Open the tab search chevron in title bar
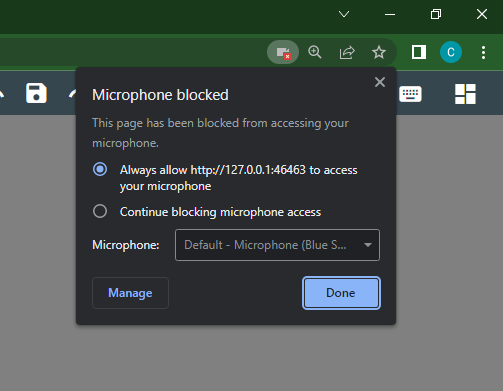503x391 pixels. coord(344,14)
